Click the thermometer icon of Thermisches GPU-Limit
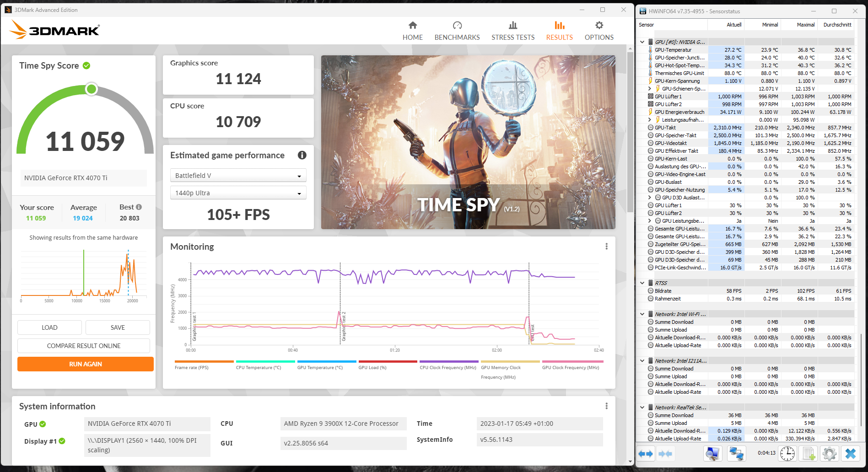Viewport: 868px width, 472px height. (x=650, y=73)
